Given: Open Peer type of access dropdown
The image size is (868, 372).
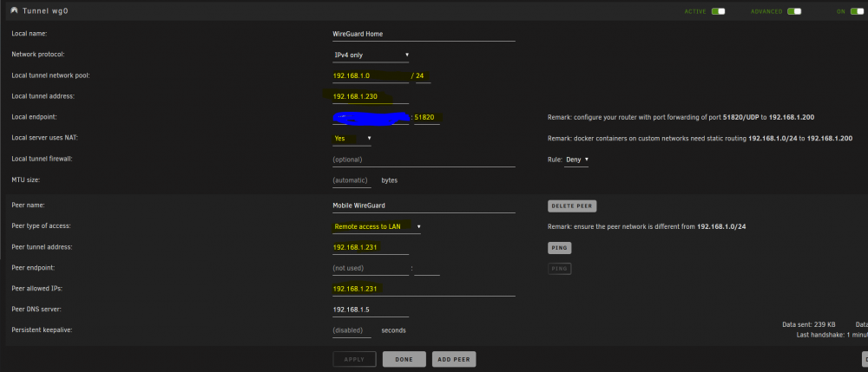Looking at the screenshot, I should tap(377, 226).
